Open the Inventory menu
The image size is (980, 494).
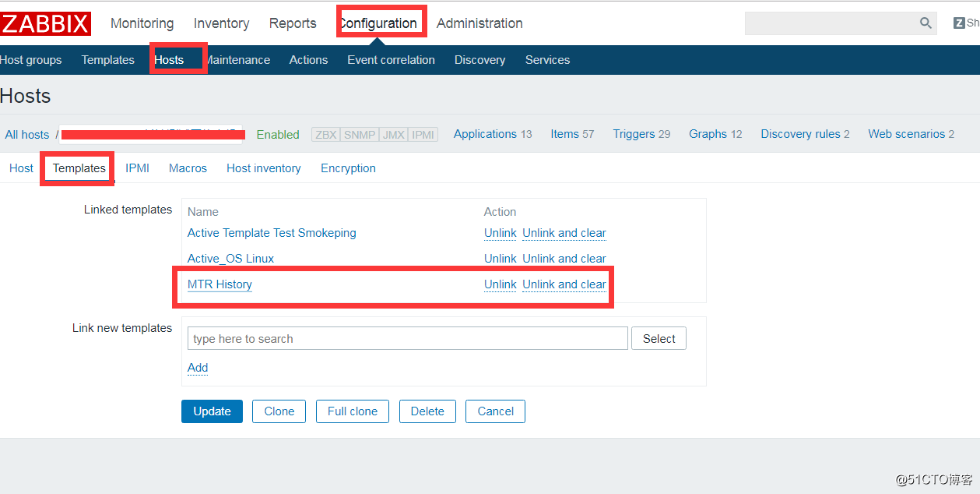tap(222, 23)
